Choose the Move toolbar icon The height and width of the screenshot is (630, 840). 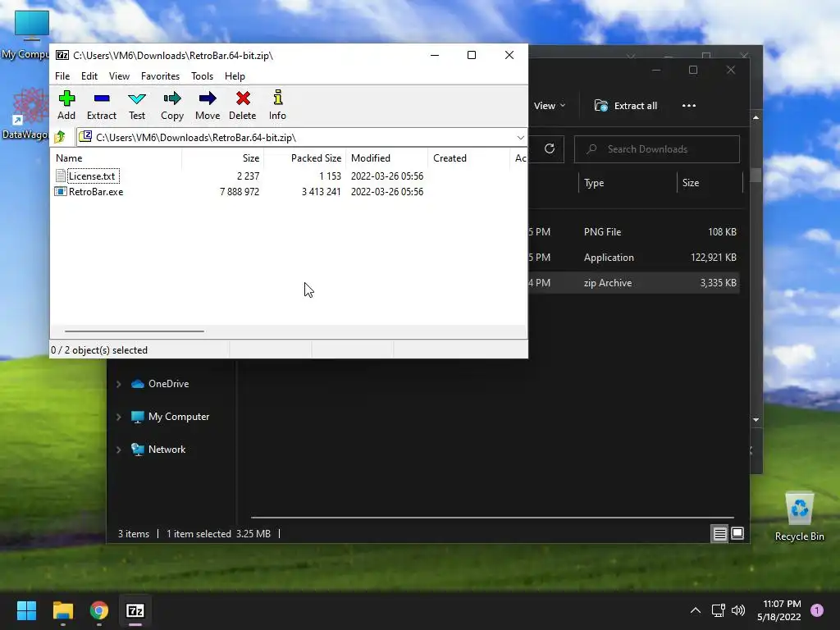point(208,105)
